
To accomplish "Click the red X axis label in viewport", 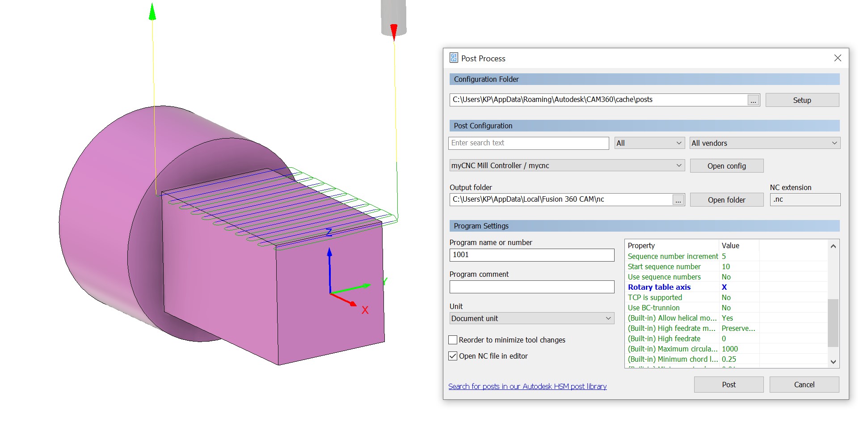I will tap(365, 310).
